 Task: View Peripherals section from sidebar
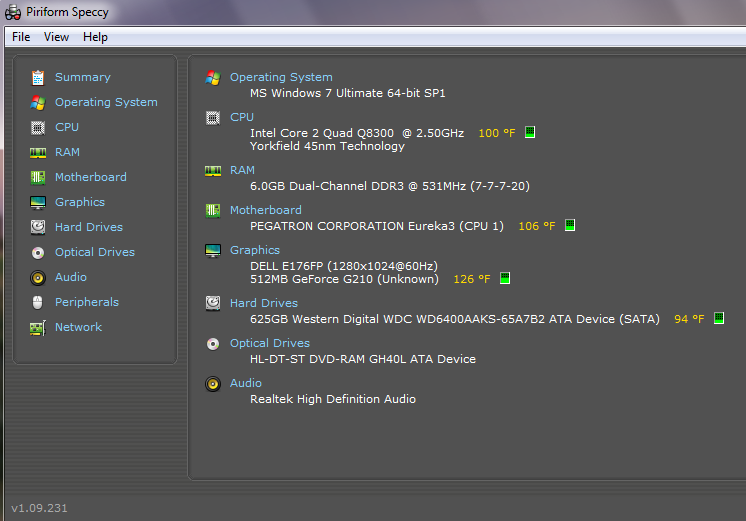87,302
